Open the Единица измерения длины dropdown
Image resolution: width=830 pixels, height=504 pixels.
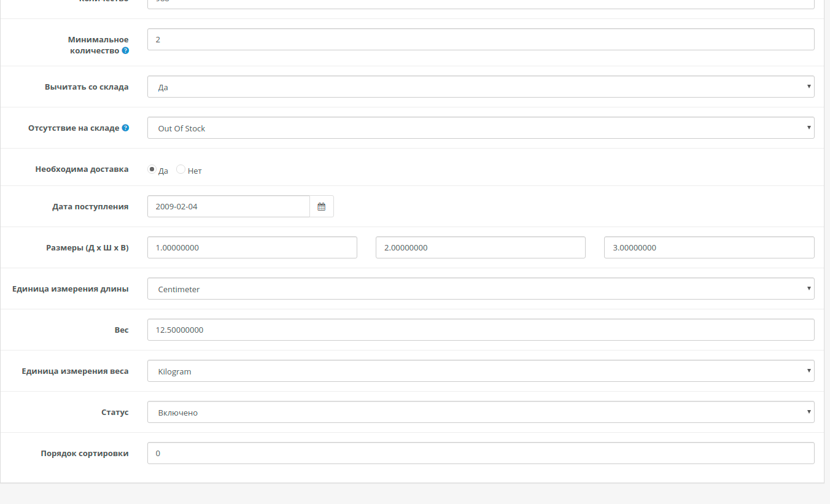[480, 289]
